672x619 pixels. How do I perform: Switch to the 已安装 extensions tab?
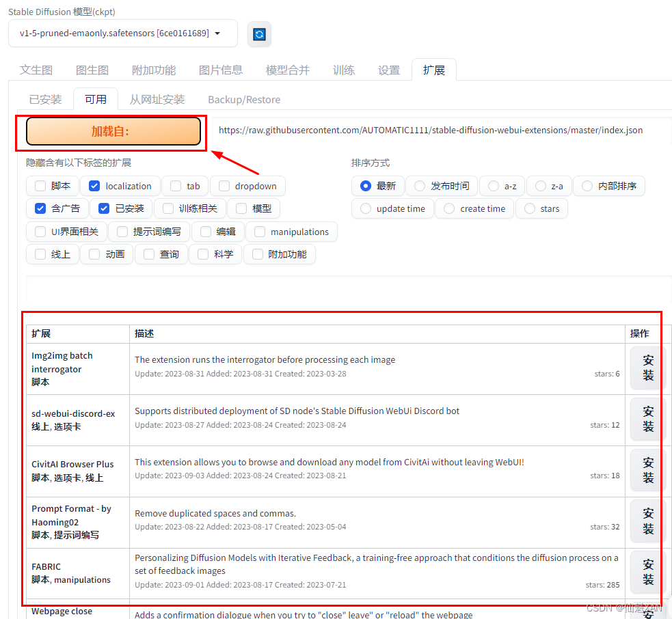(x=44, y=99)
